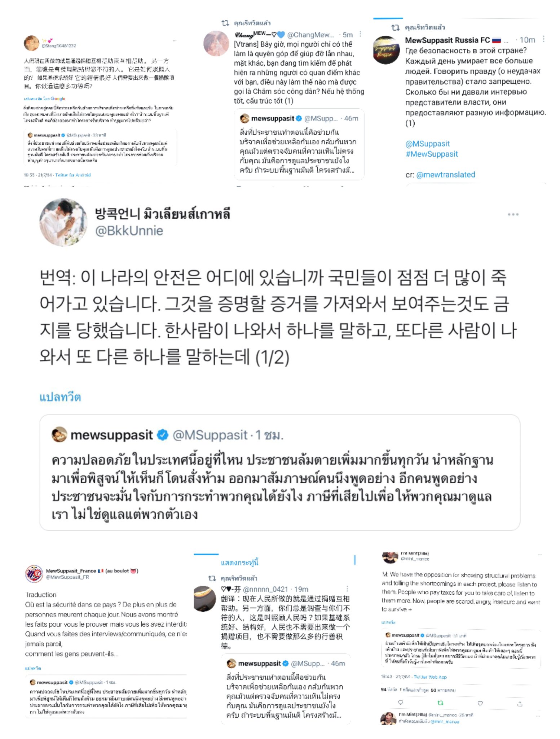The image size is (560, 739).
Task: Open the more options dots on the nnnnn_0421 tweet
Action: click(x=347, y=589)
